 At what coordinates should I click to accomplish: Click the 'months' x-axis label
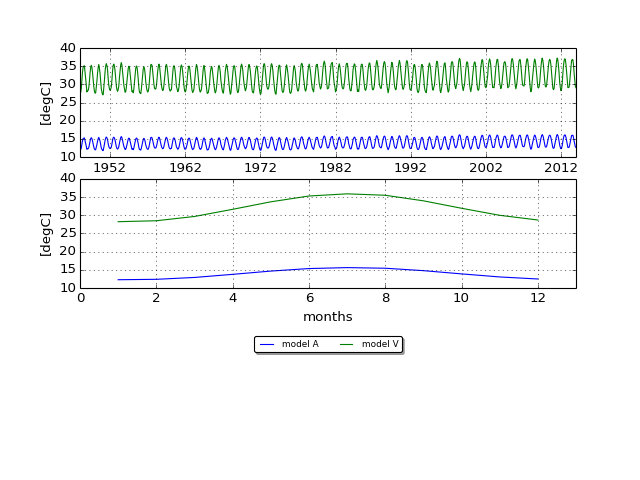coord(328,317)
